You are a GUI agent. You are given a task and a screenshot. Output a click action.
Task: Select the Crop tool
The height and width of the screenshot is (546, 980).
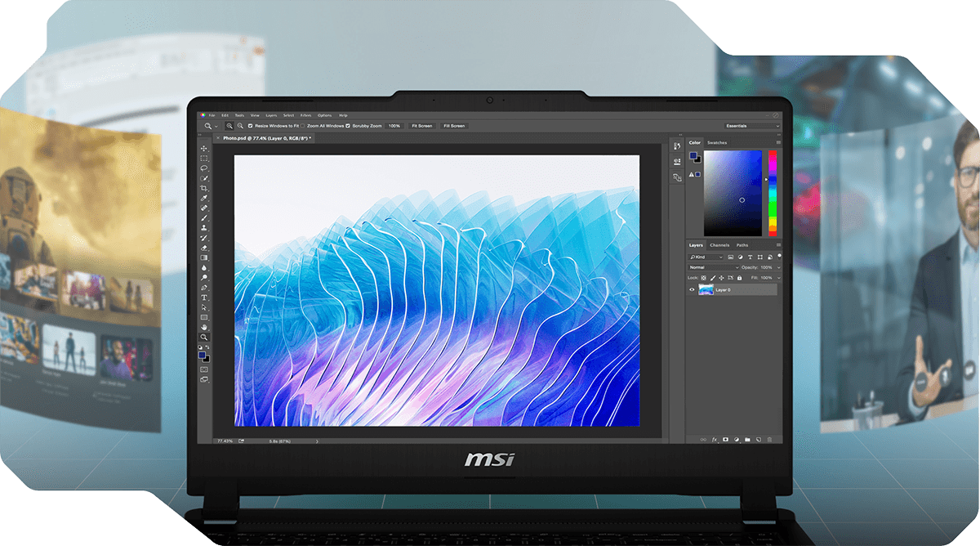(x=204, y=188)
